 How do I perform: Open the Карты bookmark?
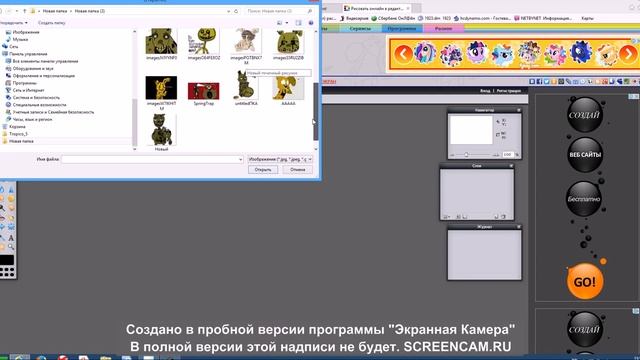(x=587, y=18)
